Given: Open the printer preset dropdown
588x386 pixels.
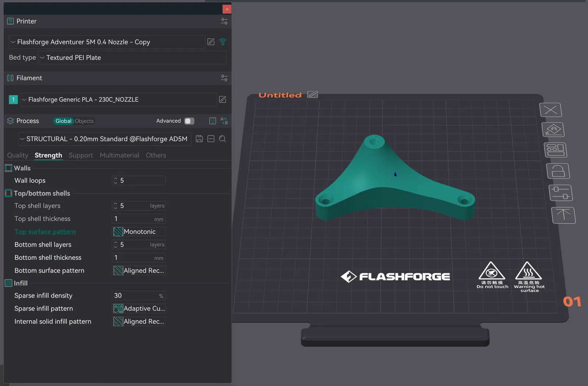Looking at the screenshot, I should pyautogui.click(x=107, y=42).
